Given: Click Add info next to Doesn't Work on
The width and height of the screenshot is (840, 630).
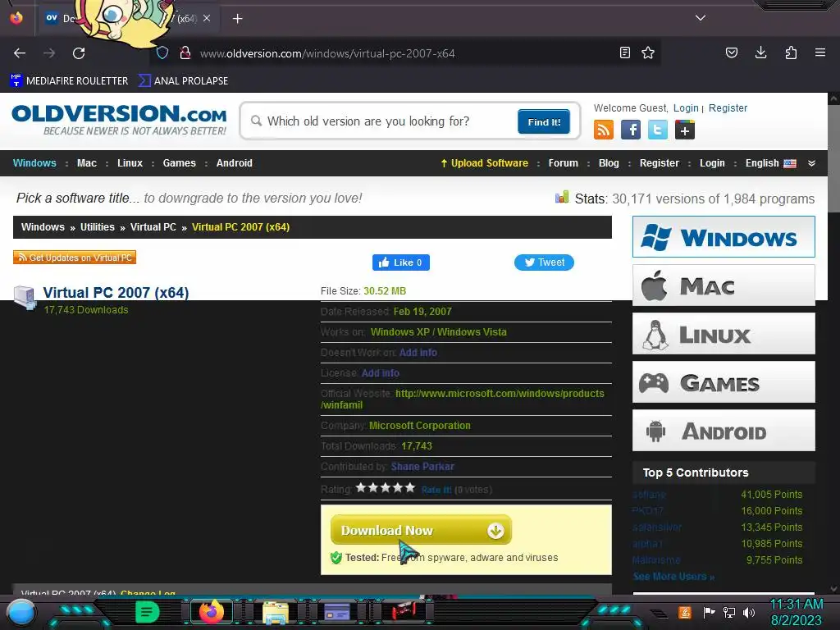Looking at the screenshot, I should (418, 353).
